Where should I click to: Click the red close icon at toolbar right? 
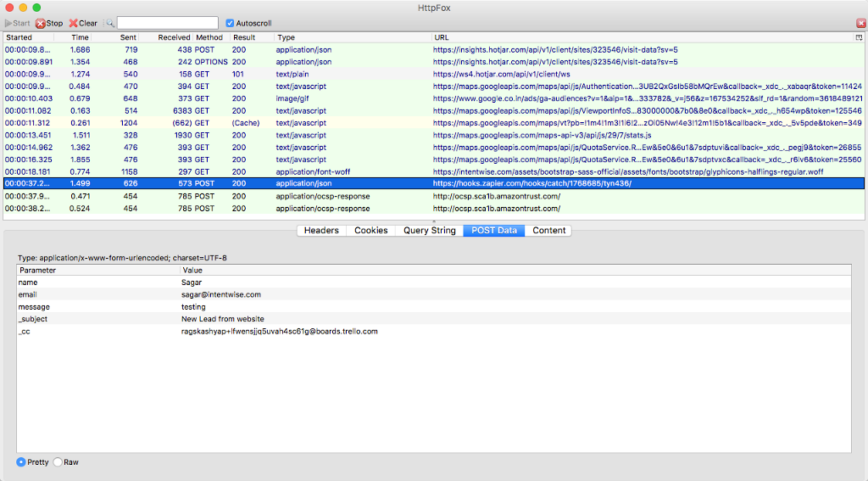861,23
